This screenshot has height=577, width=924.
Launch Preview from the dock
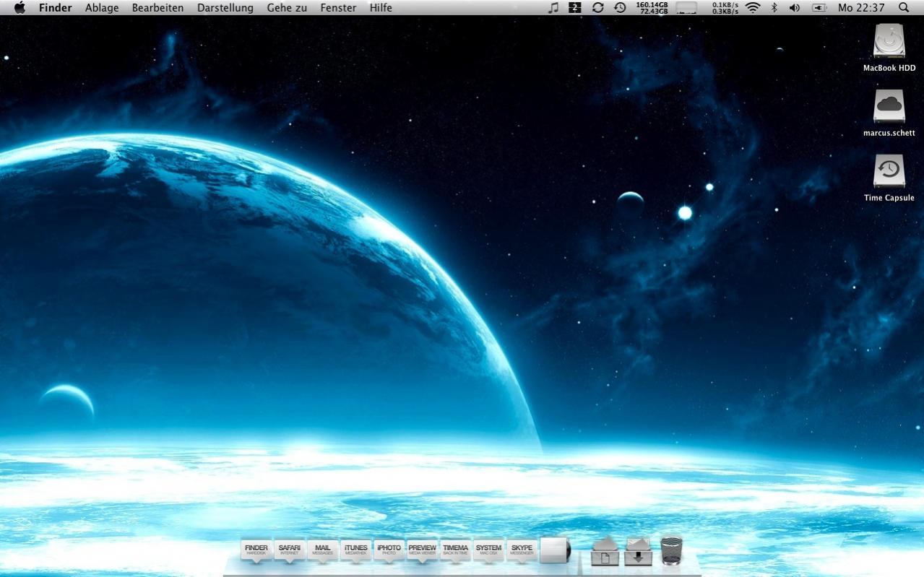click(423, 550)
